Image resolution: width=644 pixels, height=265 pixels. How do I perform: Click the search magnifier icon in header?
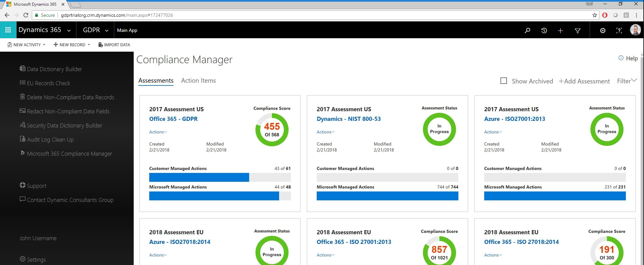pos(527,31)
